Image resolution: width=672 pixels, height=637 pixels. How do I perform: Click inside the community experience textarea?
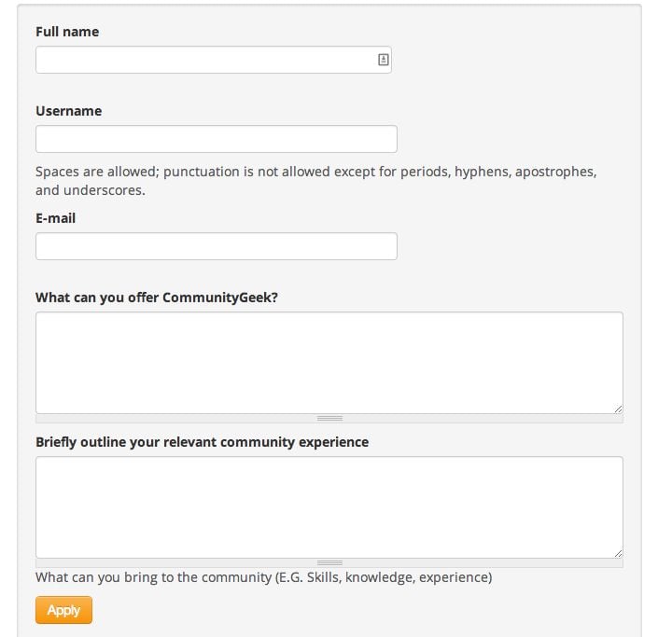pyautogui.click(x=329, y=507)
